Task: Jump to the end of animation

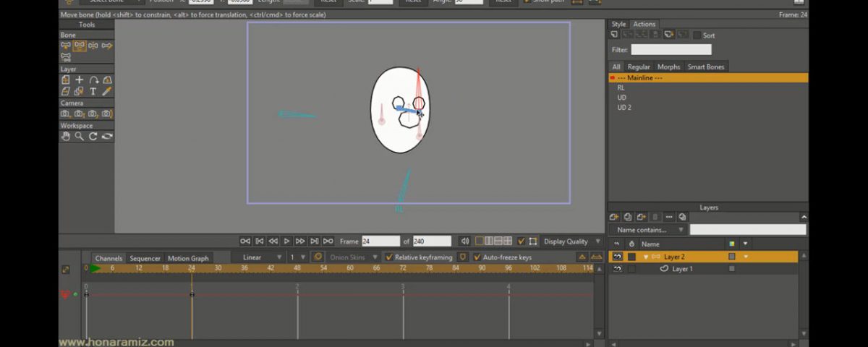Action: click(328, 241)
